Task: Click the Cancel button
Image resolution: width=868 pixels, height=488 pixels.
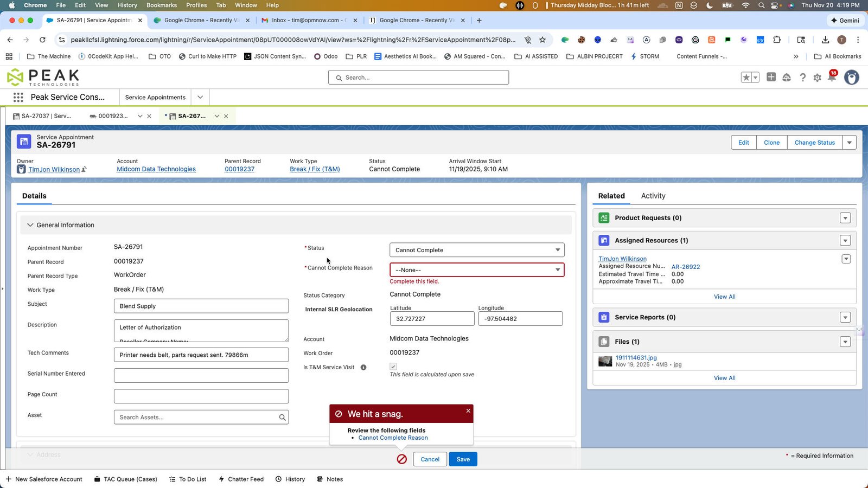Action: coord(430,459)
